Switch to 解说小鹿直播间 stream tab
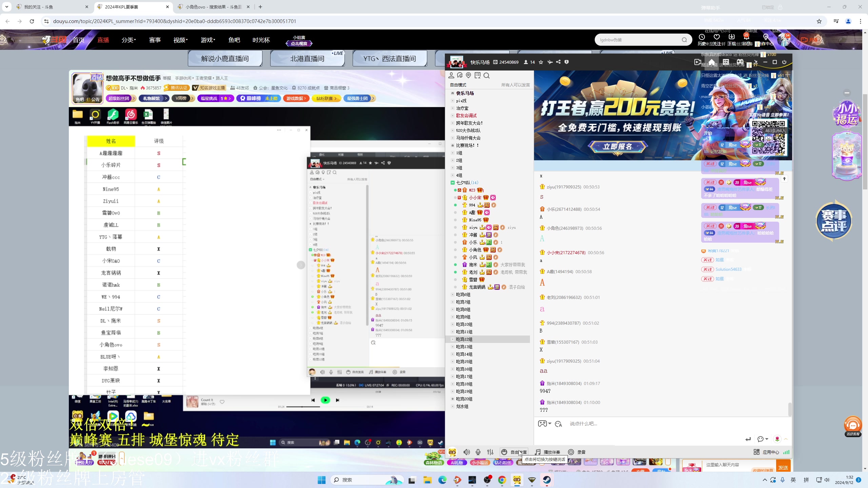The width and height of the screenshot is (868, 488). coord(225,59)
